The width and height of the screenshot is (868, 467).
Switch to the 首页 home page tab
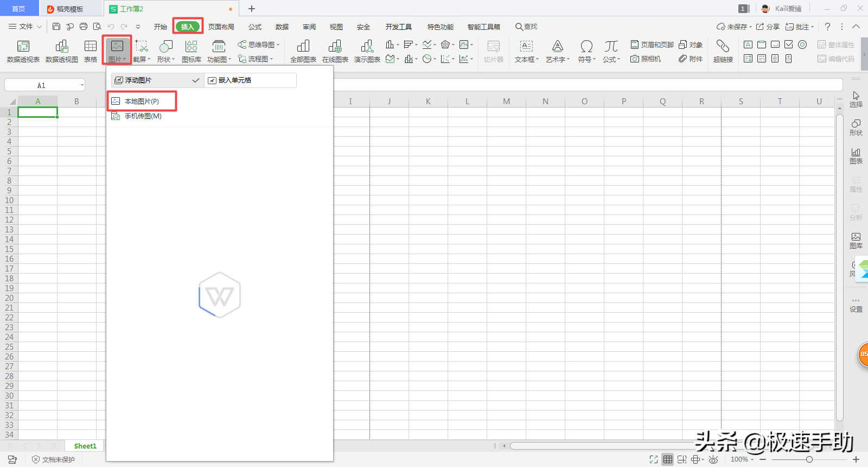coord(19,9)
